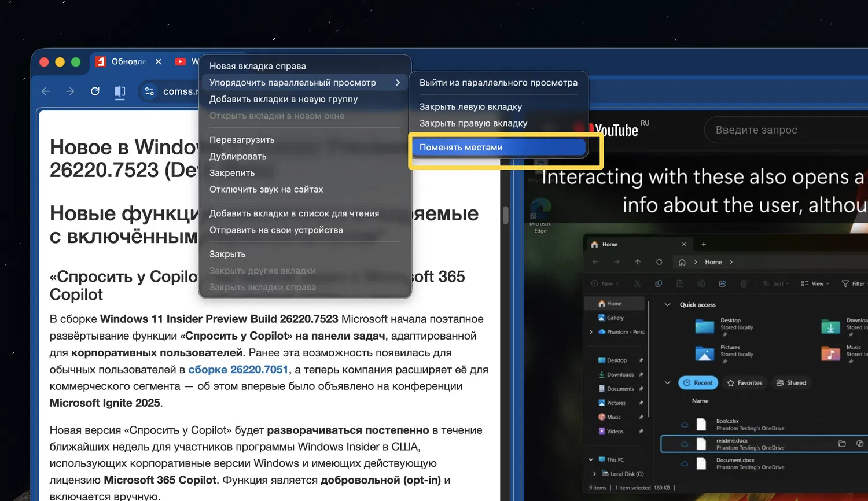This screenshot has height=501, width=868.
Task: Choose Выйти из параллельного просмотра
Action: (x=499, y=83)
